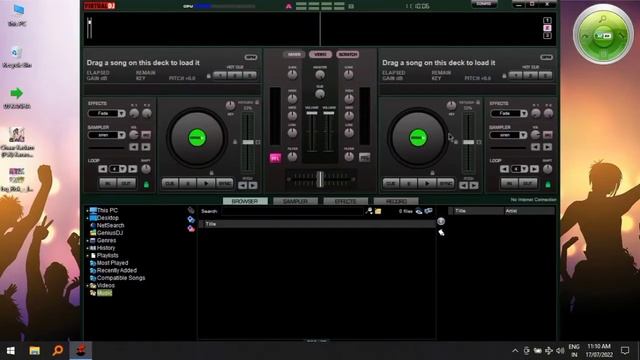Trigger hot cue 3 on right deck

coord(545,76)
